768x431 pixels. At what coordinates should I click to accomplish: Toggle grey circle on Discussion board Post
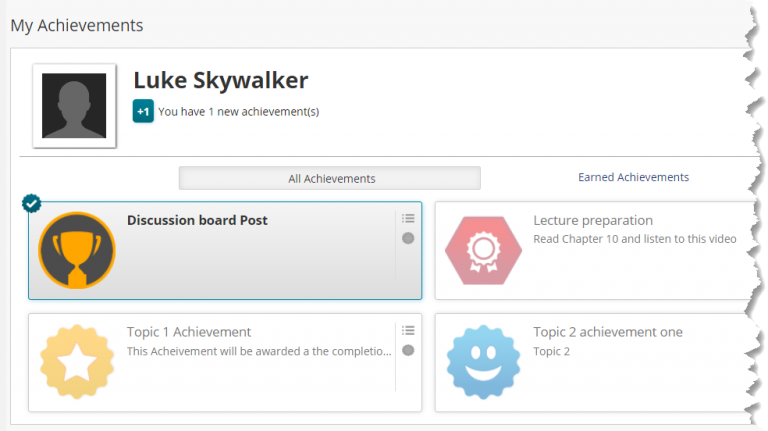[x=408, y=238]
